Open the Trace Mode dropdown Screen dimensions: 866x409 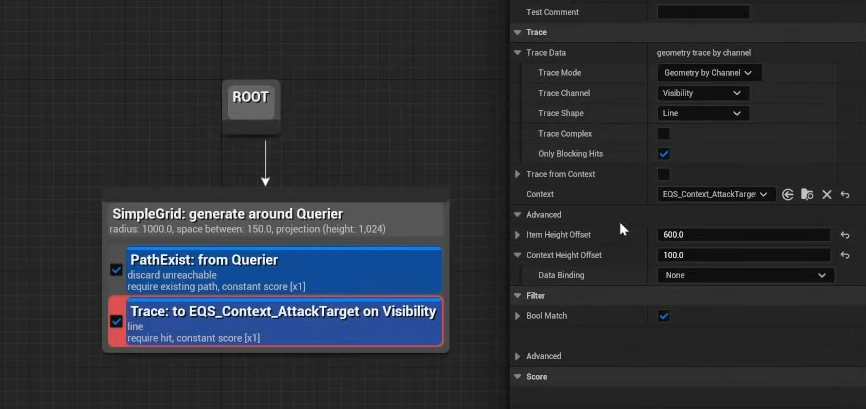coord(709,72)
